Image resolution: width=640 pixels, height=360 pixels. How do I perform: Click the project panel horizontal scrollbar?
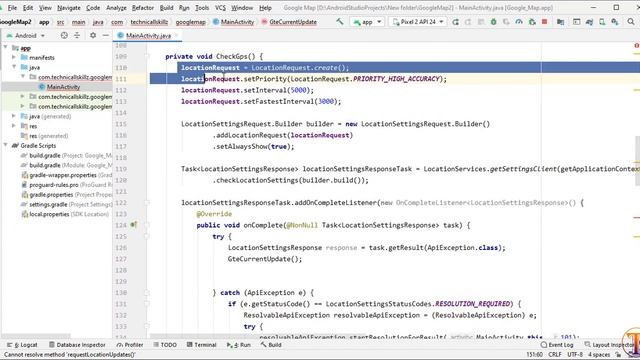[36, 336]
